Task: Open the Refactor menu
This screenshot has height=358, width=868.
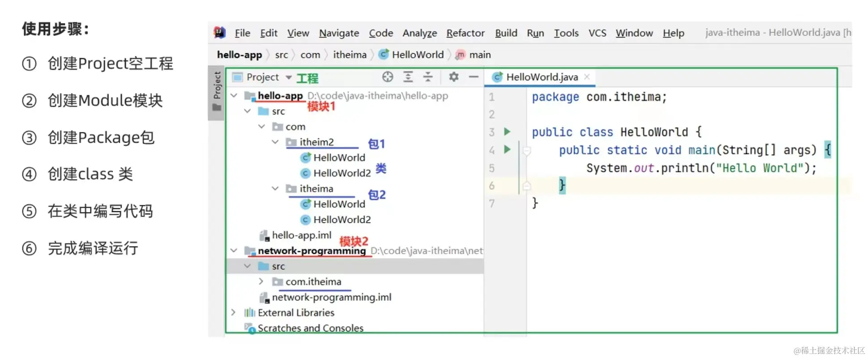Action: point(465,33)
